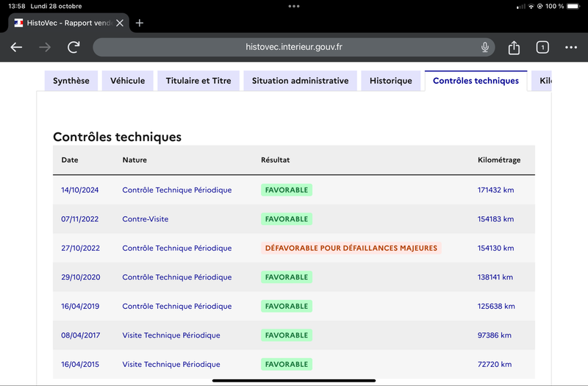The image size is (588, 386).
Task: Open the browser three-dots menu
Action: [571, 47]
